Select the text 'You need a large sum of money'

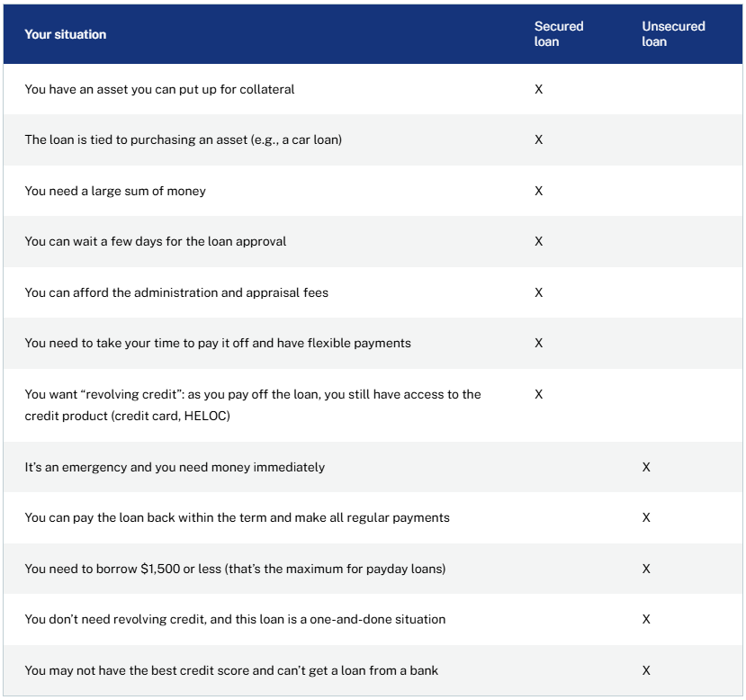[x=115, y=191]
